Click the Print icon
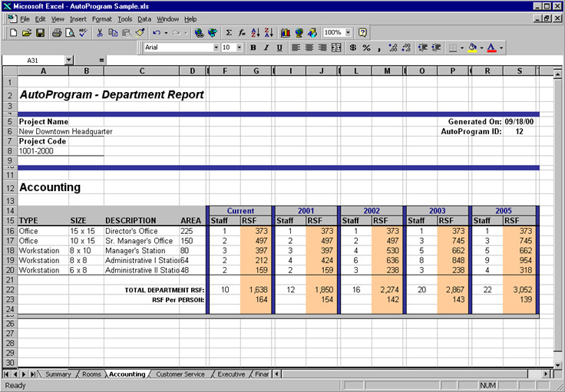The image size is (565, 392). click(56, 33)
